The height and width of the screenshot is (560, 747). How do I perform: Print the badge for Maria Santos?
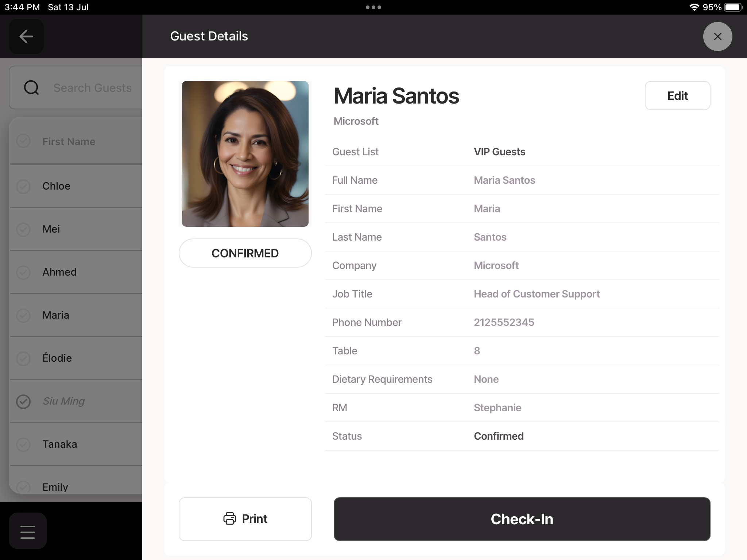click(x=245, y=519)
